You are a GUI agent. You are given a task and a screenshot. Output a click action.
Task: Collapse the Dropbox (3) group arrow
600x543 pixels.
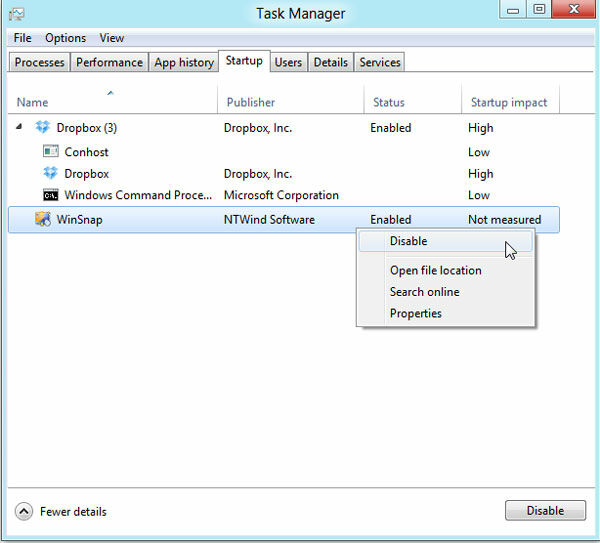pos(19,127)
